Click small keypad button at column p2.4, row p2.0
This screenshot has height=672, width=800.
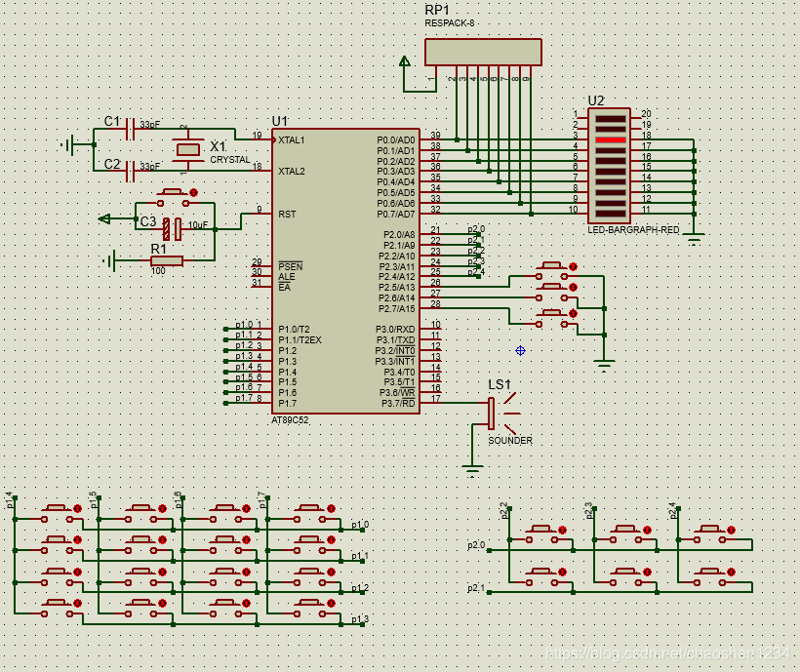pos(710,535)
